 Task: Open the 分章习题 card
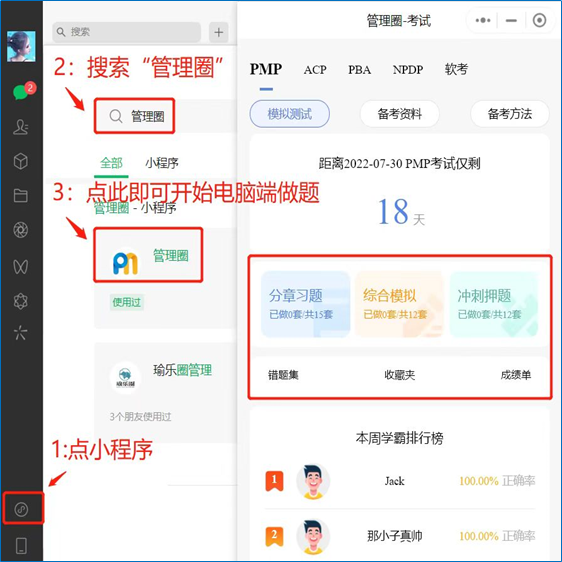[x=305, y=304]
